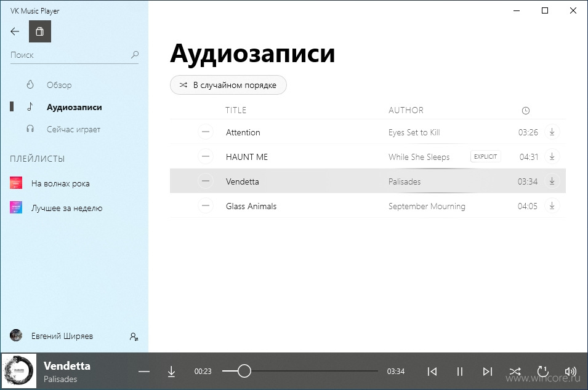Screen dimensions: 588x390
Task: Play tracks В случайном порядке
Action: coord(228,85)
